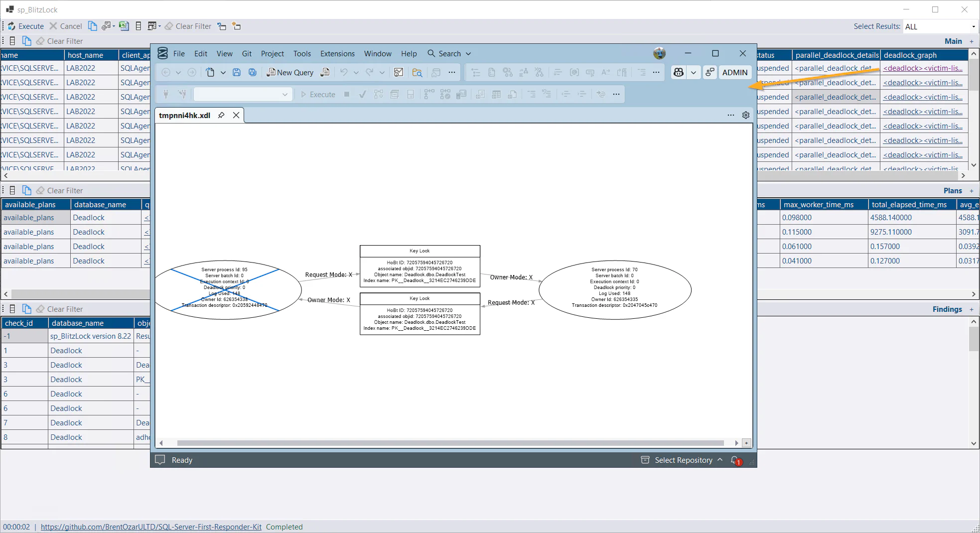Screen dimensions: 980x533
Task: Open the first deadlock_graph link
Action: (x=922, y=68)
